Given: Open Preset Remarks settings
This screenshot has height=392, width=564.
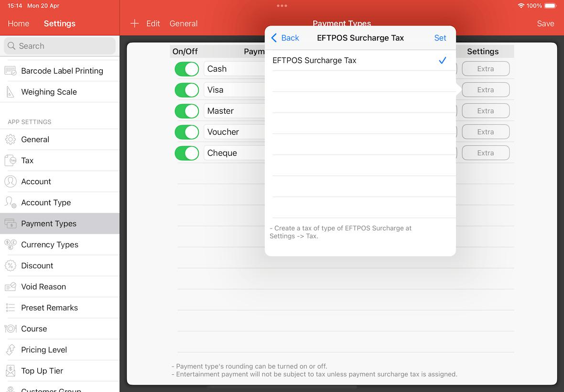Looking at the screenshot, I should tap(60, 308).
